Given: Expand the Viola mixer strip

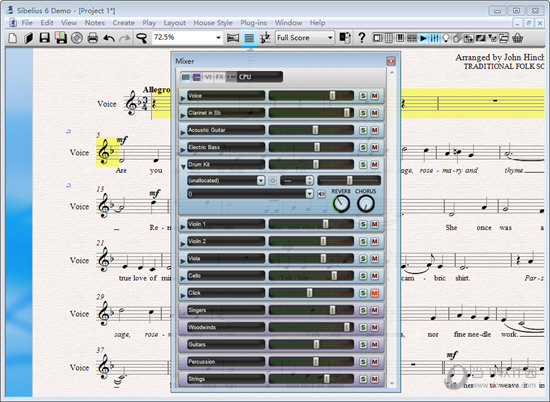Looking at the screenshot, I should pos(183,262).
